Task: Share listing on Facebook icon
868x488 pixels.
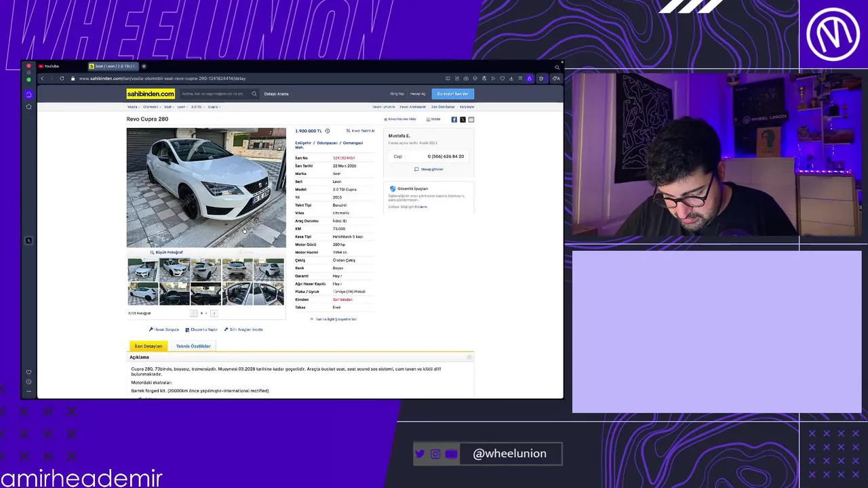Action: tap(454, 119)
